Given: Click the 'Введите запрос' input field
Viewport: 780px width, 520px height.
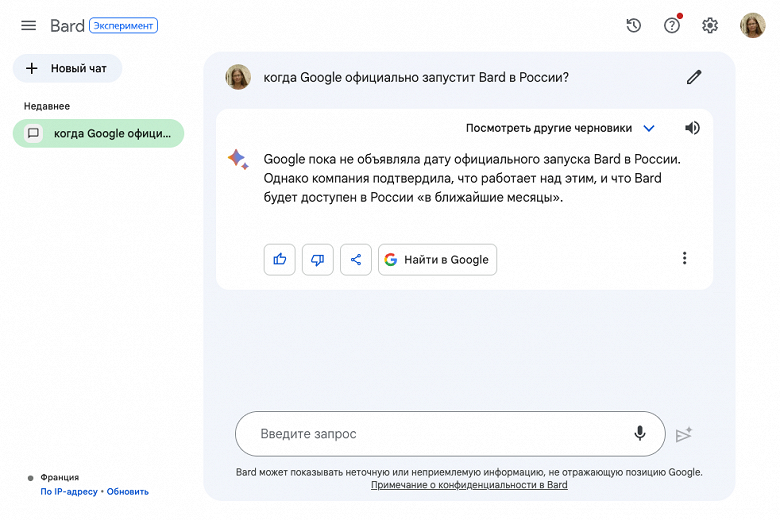Looking at the screenshot, I should [430, 434].
